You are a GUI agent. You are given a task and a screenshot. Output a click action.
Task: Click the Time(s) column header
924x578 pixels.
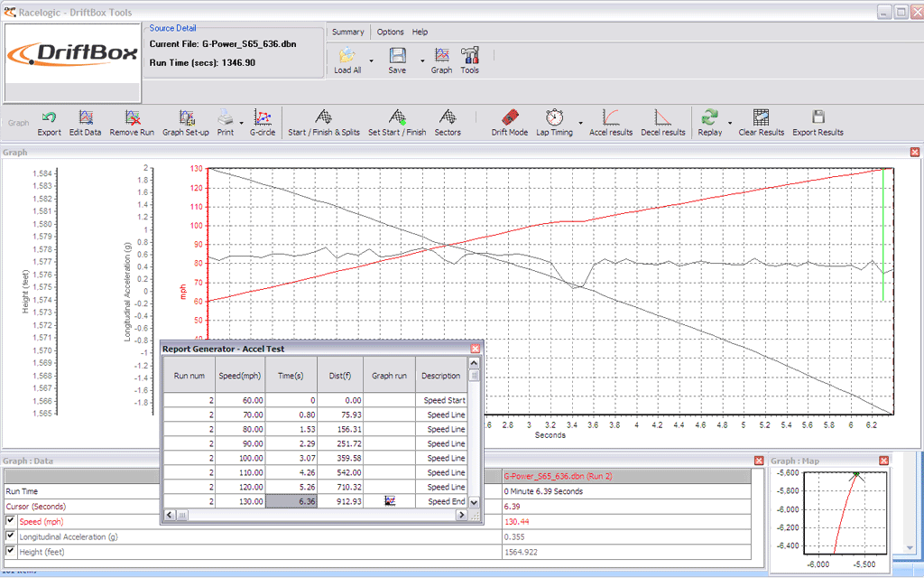tap(291, 375)
